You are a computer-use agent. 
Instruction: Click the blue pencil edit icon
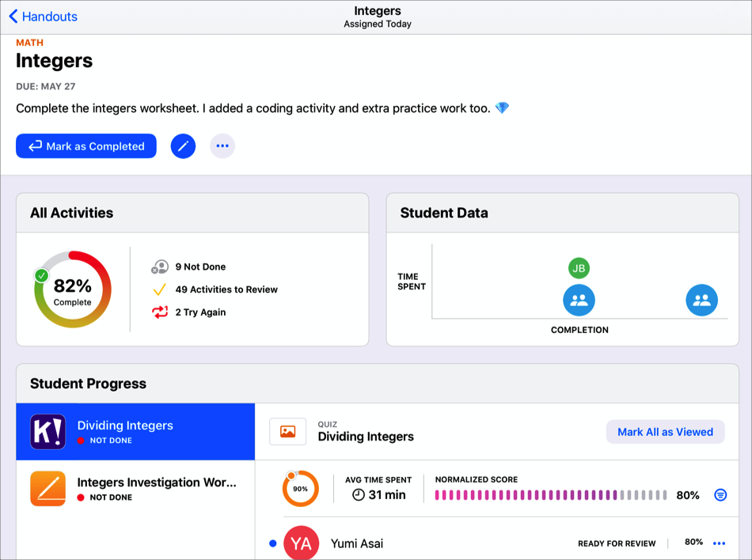coord(183,146)
